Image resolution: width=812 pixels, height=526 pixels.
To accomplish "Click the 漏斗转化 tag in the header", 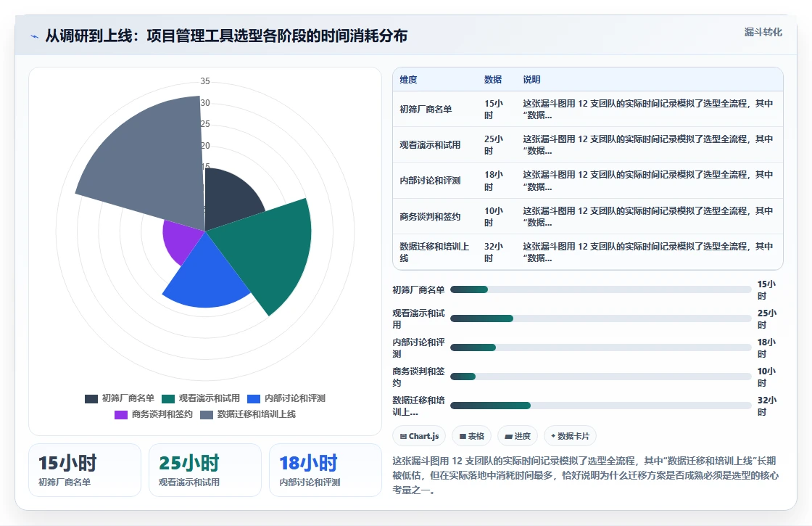I will [763, 32].
